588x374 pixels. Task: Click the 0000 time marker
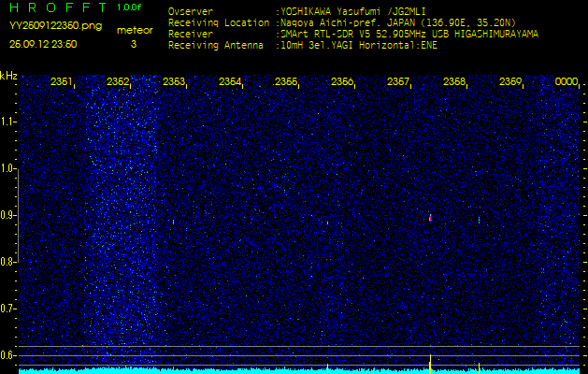tap(566, 82)
